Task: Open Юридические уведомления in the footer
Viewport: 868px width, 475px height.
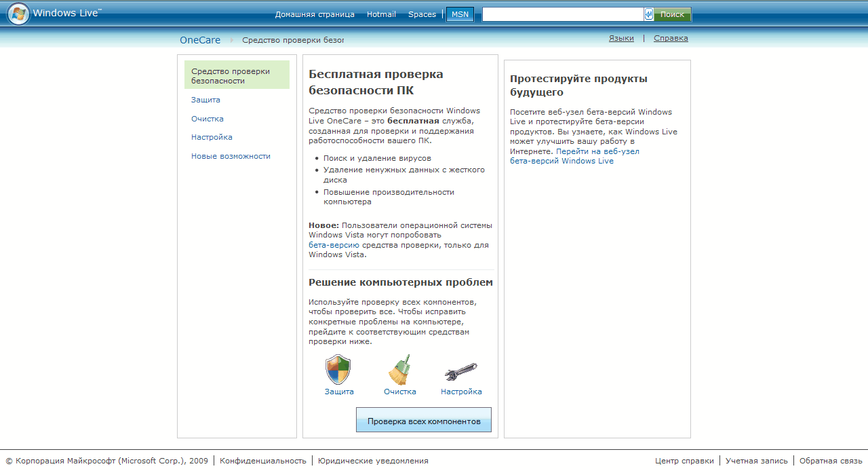Action: click(x=373, y=461)
